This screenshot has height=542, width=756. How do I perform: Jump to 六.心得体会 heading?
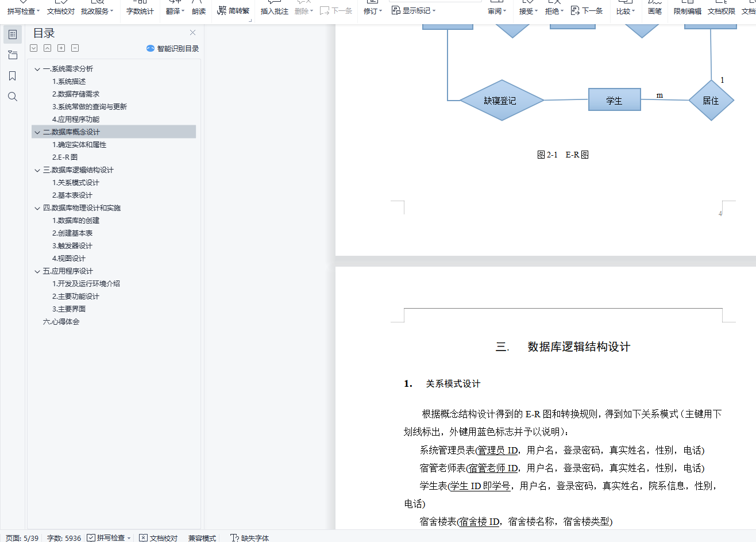click(x=61, y=322)
